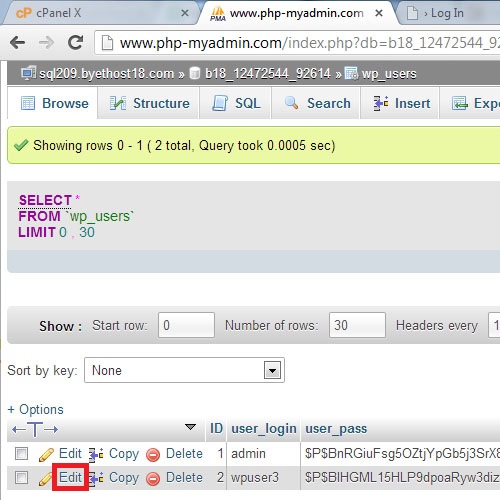Open the Export tab
The height and width of the screenshot is (500, 500).
[470, 103]
